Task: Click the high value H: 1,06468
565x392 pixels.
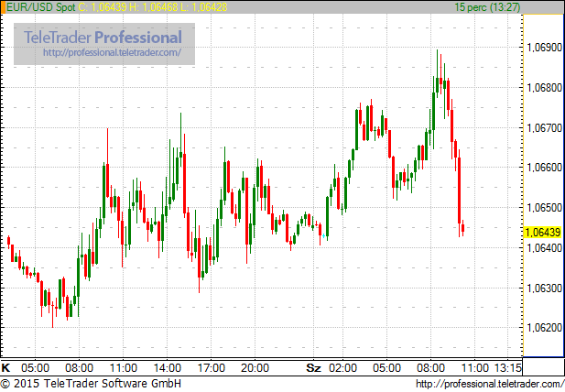Action: tap(154, 7)
